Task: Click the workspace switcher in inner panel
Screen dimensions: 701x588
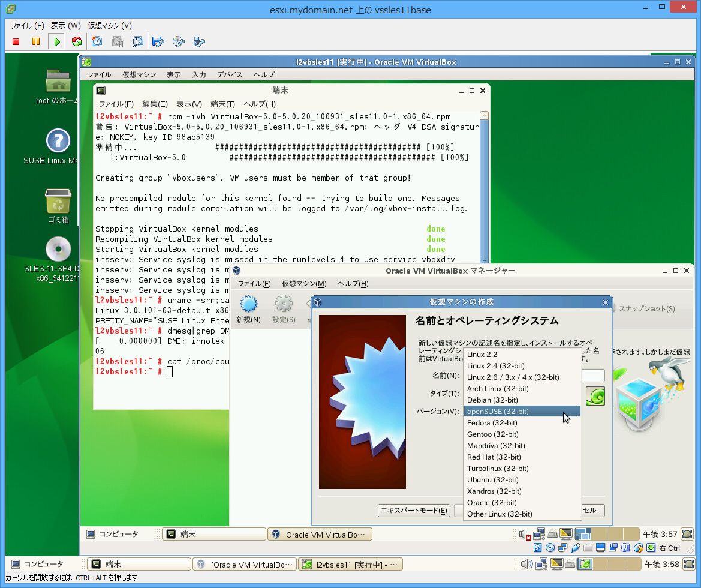Action: click(x=607, y=534)
